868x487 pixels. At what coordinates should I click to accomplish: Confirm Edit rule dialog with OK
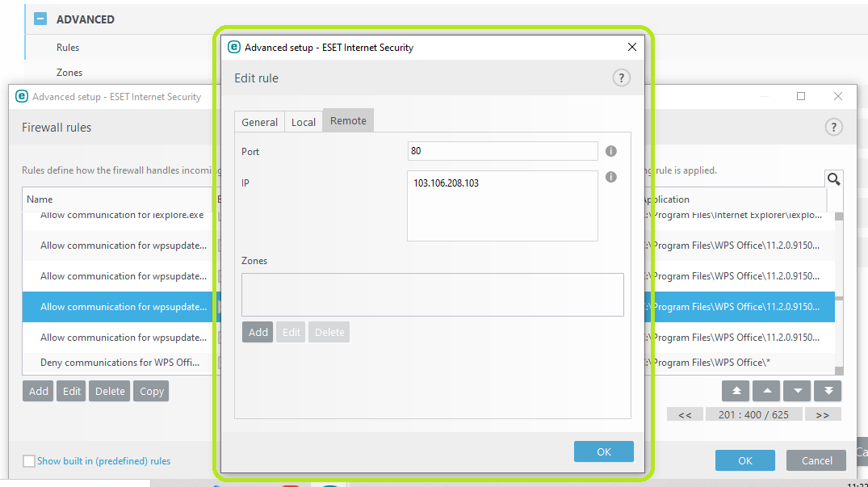tap(603, 451)
